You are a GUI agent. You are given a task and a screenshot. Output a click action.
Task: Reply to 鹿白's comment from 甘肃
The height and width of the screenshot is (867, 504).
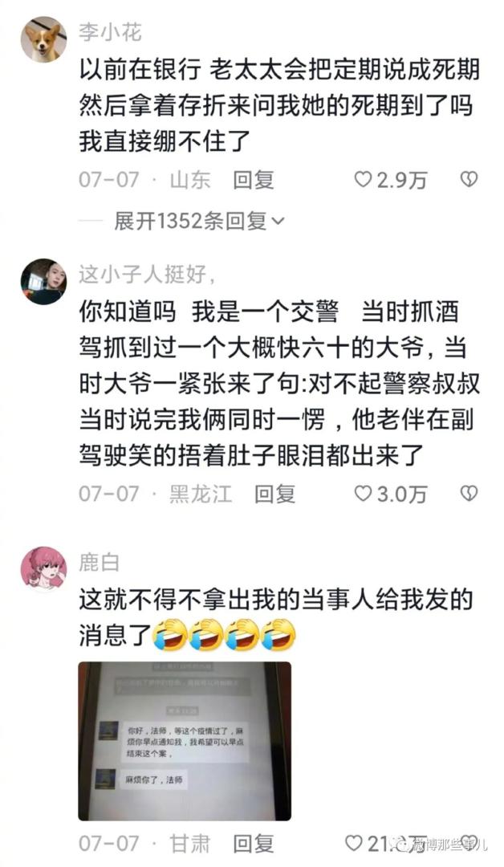(x=253, y=844)
